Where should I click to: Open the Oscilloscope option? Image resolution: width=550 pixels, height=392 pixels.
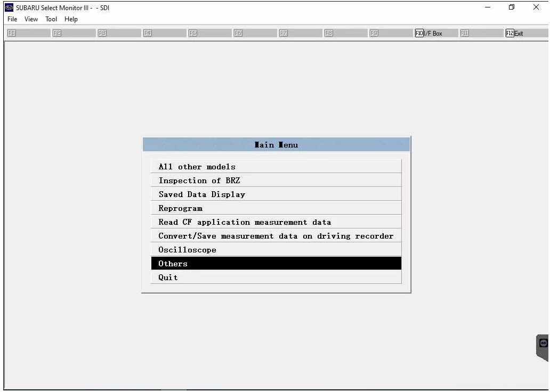coord(276,250)
